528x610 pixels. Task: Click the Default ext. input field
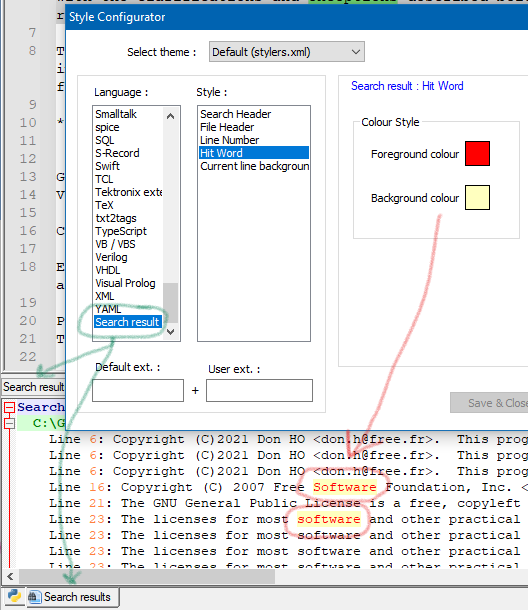(138, 391)
